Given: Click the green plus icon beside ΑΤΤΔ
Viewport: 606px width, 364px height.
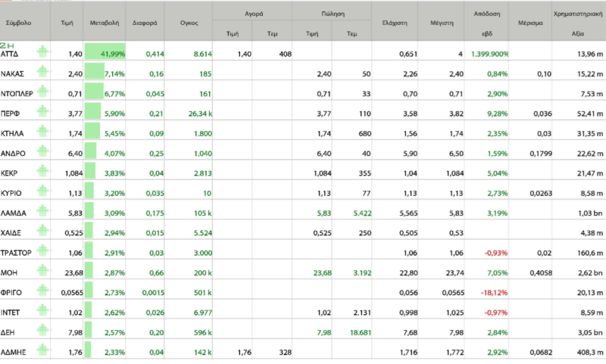Looking at the screenshot, I should pyautogui.click(x=43, y=53).
